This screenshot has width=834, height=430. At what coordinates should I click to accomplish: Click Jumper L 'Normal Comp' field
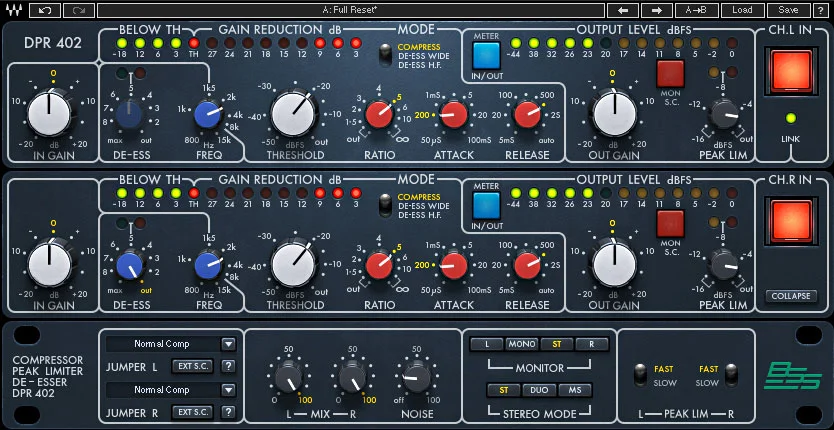(162, 344)
